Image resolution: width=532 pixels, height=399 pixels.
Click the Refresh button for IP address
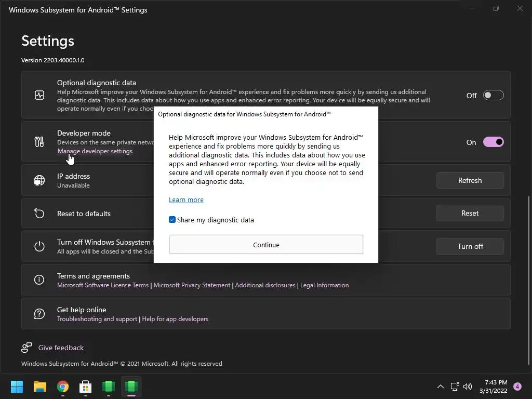[x=470, y=180]
